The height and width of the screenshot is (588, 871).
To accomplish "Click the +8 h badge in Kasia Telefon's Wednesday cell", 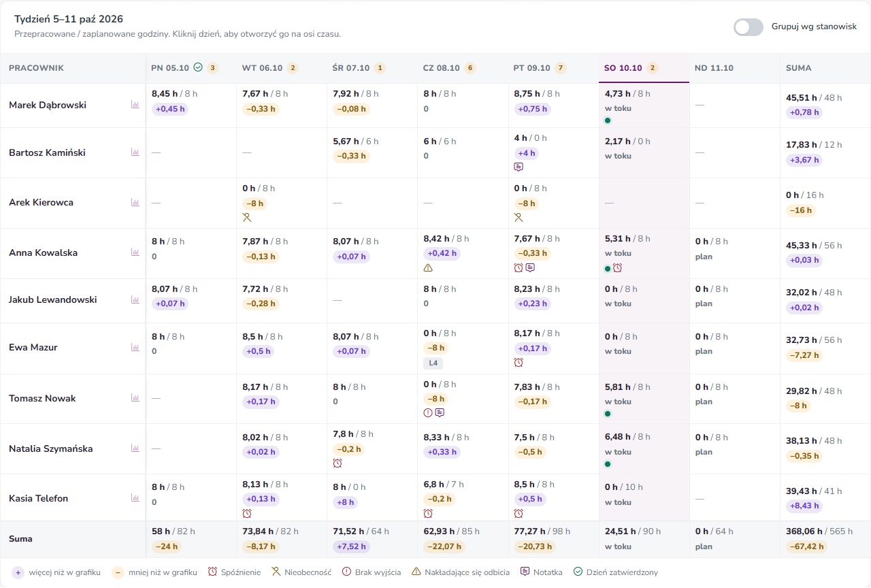I will point(344,502).
